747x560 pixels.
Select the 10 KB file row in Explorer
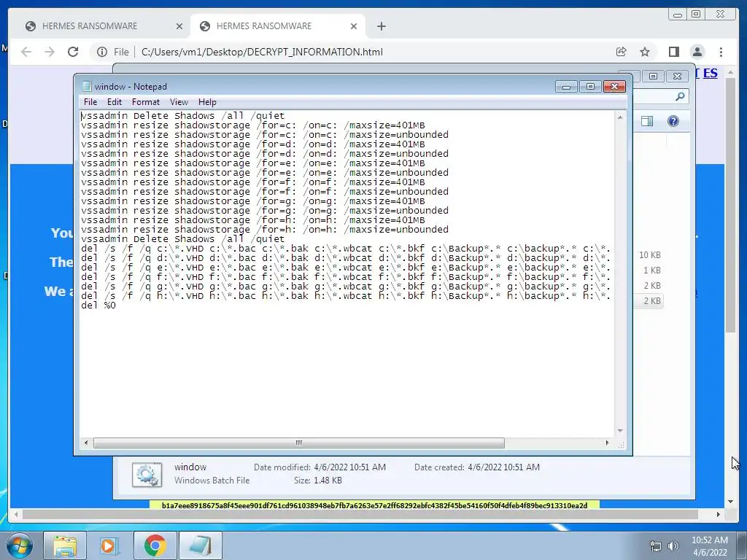coord(649,255)
